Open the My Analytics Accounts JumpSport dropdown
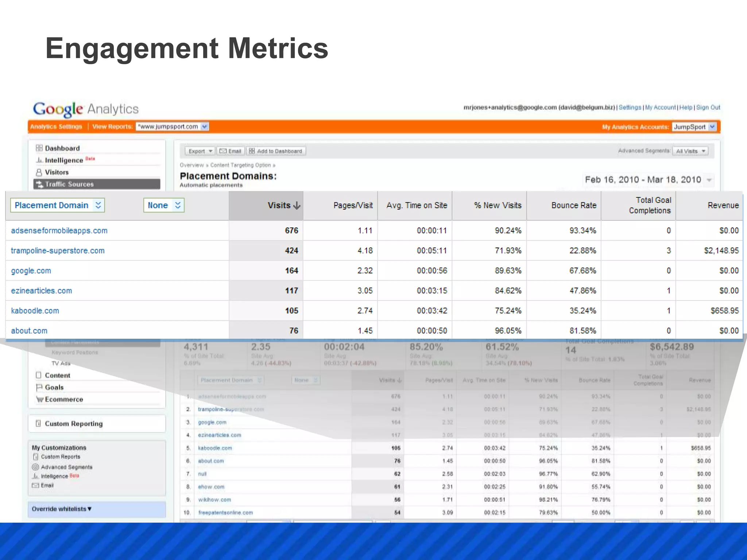Image resolution: width=747 pixels, height=560 pixels. point(694,127)
